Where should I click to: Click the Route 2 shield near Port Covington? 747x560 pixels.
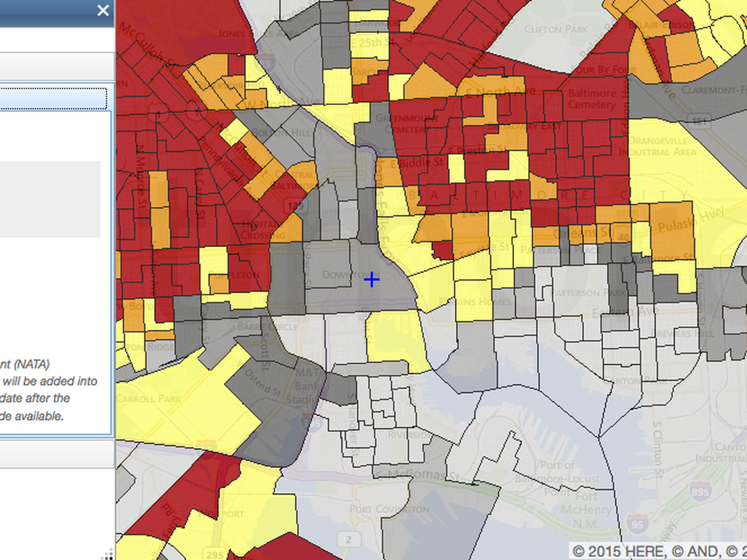click(348, 539)
